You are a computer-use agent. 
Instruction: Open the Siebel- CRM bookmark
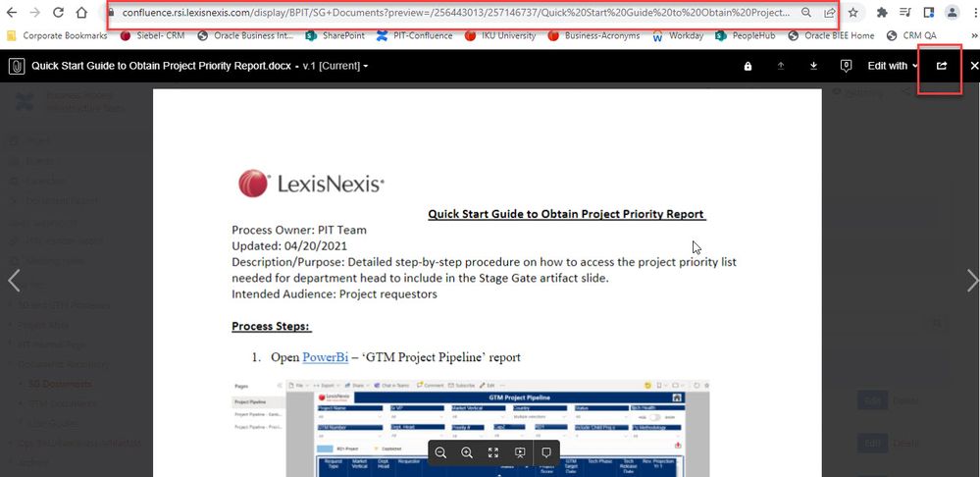152,35
